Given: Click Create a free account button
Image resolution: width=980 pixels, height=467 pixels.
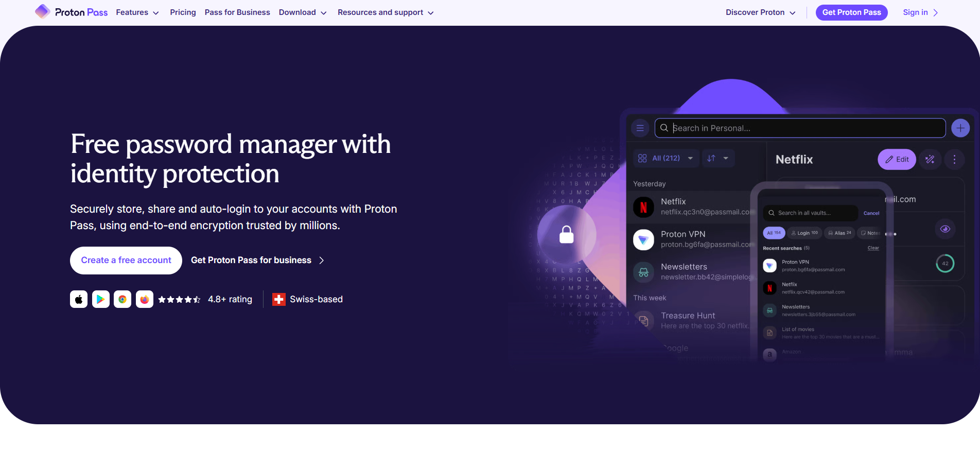Looking at the screenshot, I should tap(126, 261).
